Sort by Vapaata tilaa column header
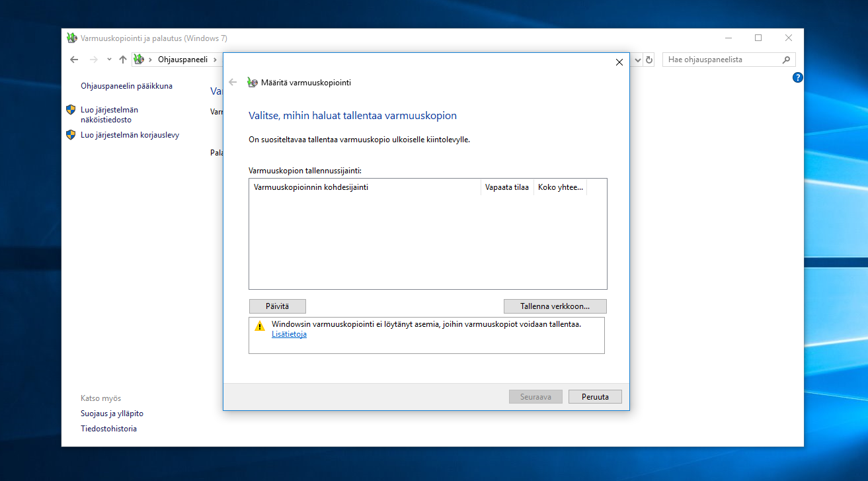This screenshot has height=481, width=868. [x=507, y=187]
